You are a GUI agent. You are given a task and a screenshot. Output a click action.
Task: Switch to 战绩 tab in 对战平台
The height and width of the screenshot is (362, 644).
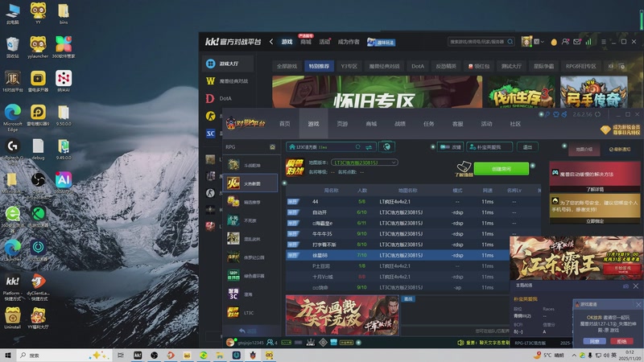(x=400, y=124)
